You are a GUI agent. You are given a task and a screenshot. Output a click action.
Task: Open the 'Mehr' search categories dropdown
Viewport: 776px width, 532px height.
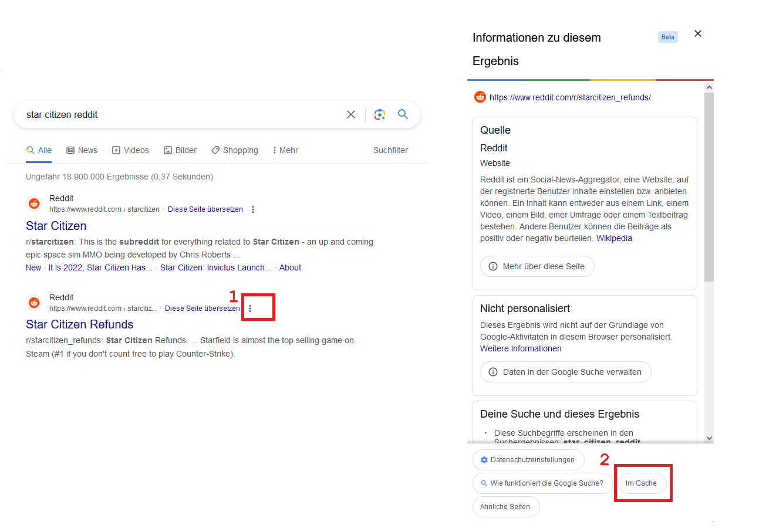tap(285, 150)
